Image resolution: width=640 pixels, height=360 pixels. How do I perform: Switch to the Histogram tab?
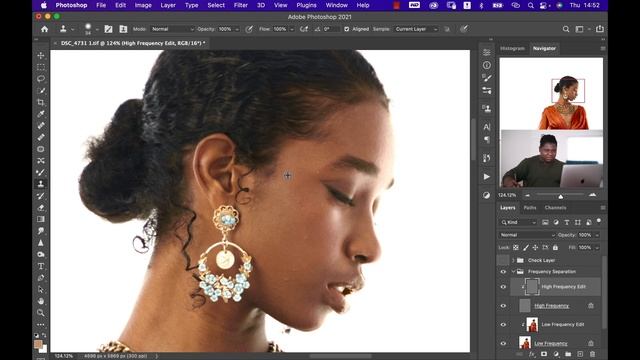tap(512, 49)
